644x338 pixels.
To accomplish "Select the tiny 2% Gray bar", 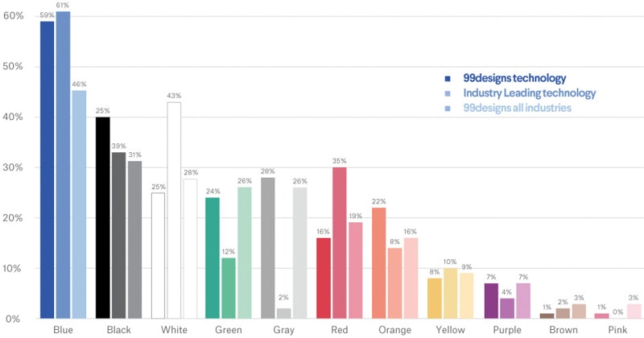I will coord(284,313).
